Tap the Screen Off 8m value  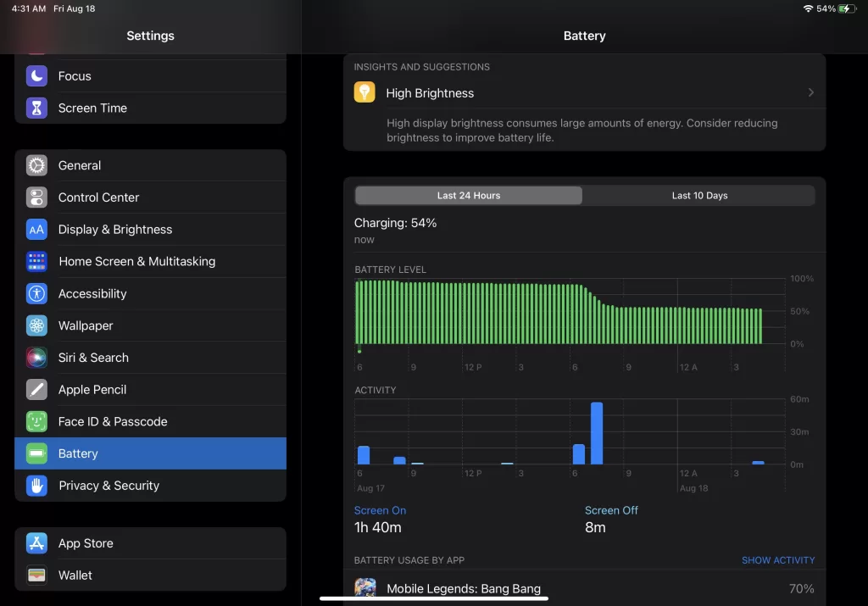tap(595, 527)
